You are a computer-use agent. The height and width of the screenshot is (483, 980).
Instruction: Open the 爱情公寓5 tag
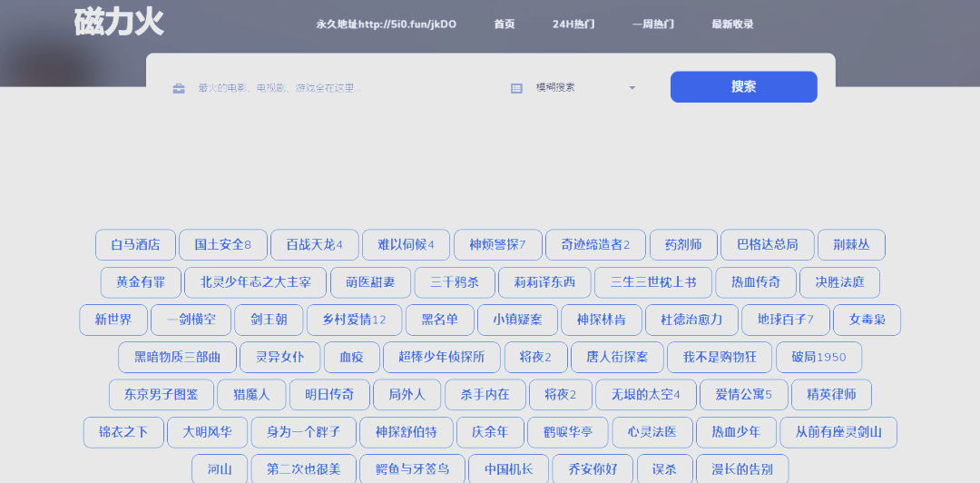(743, 395)
